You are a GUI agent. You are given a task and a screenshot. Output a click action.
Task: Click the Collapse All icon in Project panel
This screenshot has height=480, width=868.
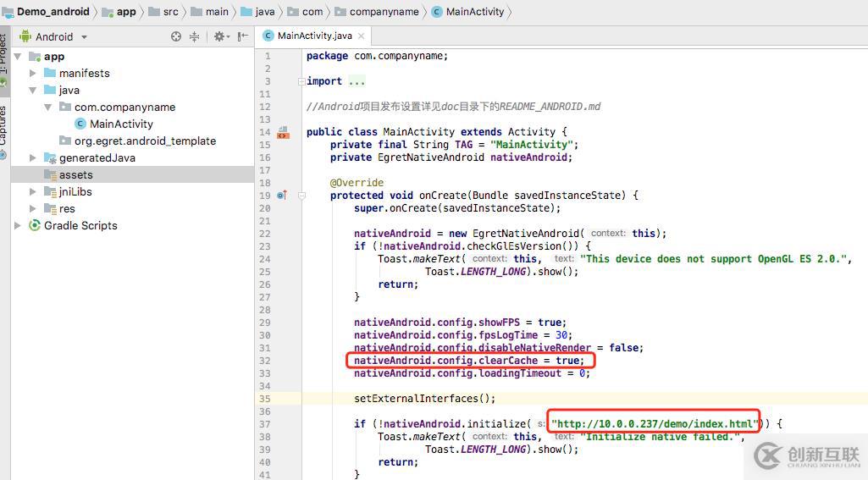point(194,36)
